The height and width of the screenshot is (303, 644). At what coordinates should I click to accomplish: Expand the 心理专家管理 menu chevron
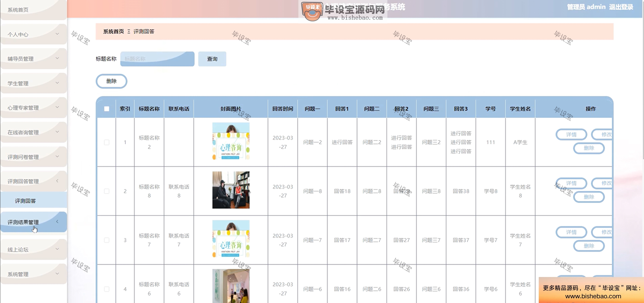point(57,107)
